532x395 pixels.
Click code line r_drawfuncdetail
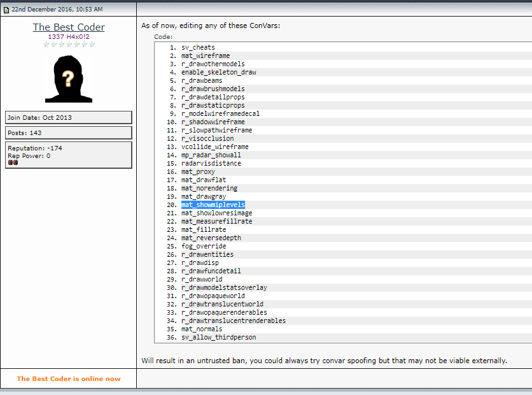pyautogui.click(x=211, y=271)
